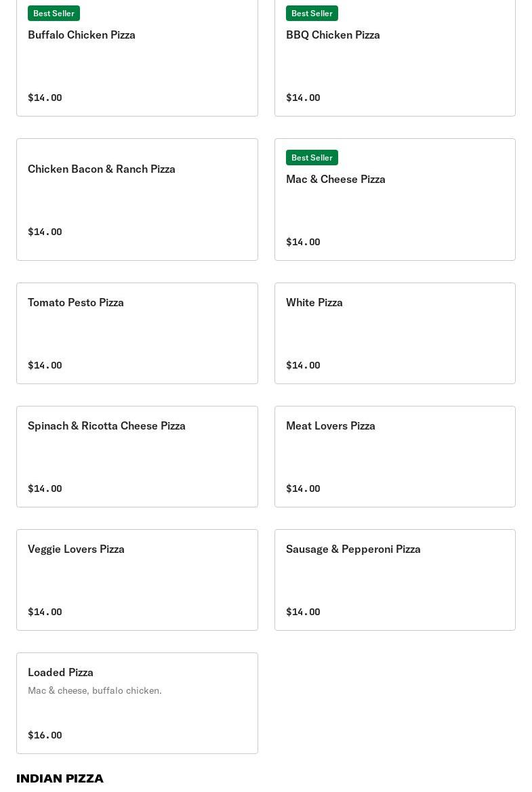Open the Meat Lovers Pizza card

pyautogui.click(x=331, y=426)
